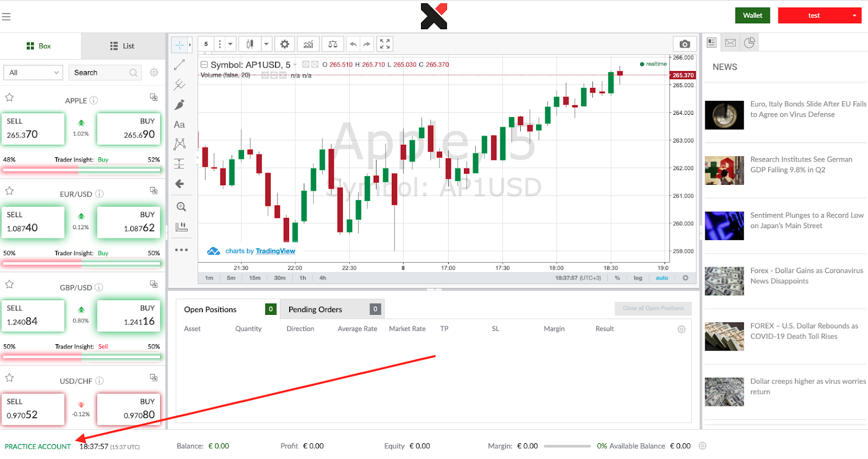Select the crosshair cursor tool
The height and width of the screenshot is (459, 868).
coord(180,45)
